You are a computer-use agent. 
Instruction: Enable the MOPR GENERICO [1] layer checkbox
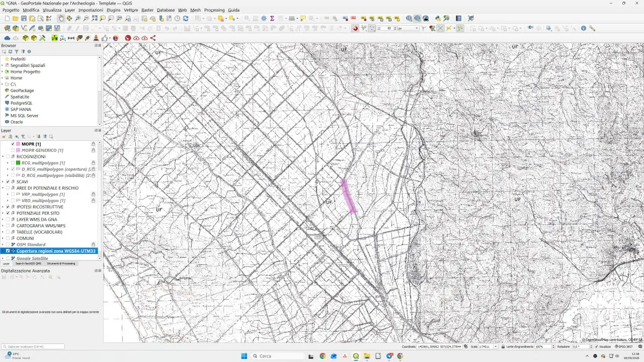13,150
